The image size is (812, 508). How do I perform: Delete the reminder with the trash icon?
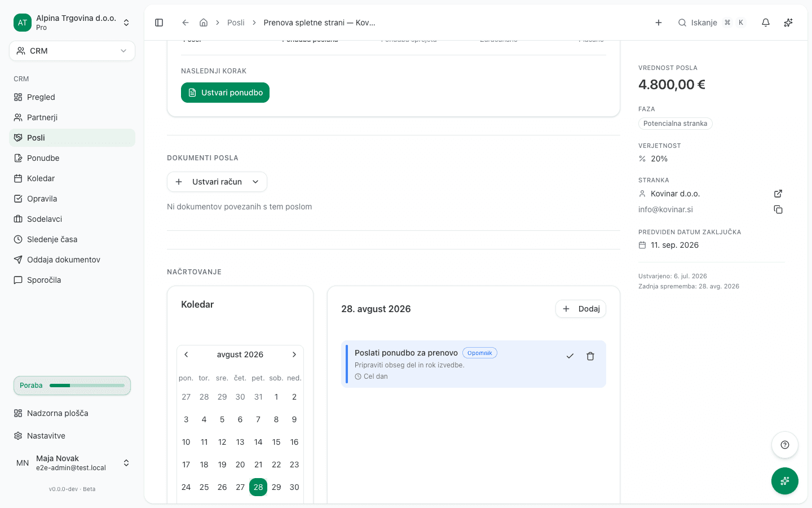click(x=590, y=356)
